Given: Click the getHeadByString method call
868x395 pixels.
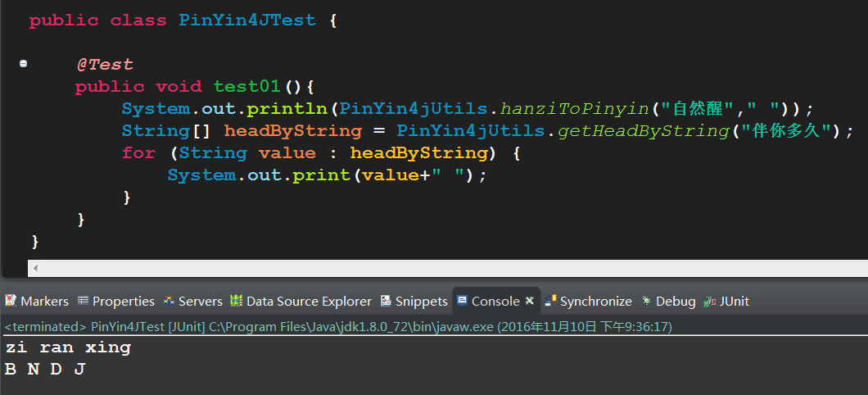Looking at the screenshot, I should coord(644,131).
